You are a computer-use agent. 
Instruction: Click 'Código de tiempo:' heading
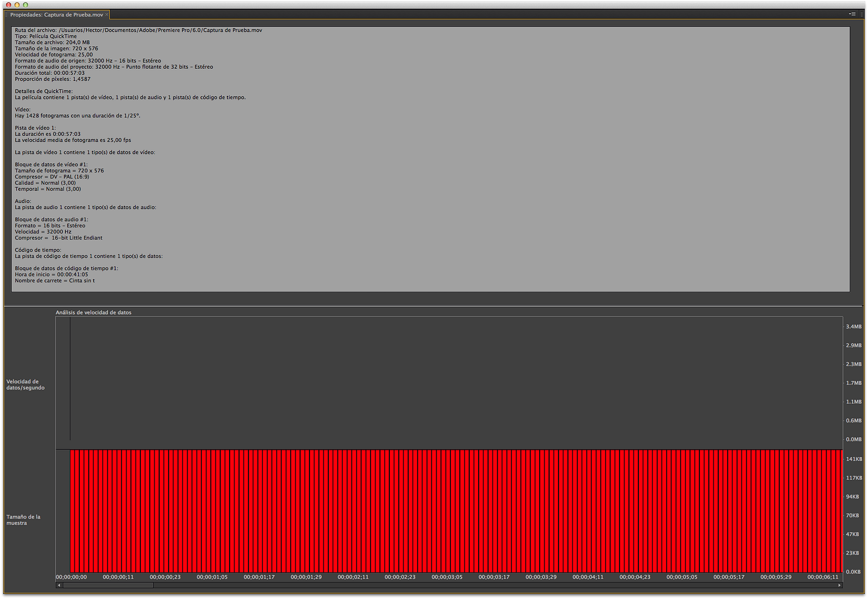[x=38, y=250]
